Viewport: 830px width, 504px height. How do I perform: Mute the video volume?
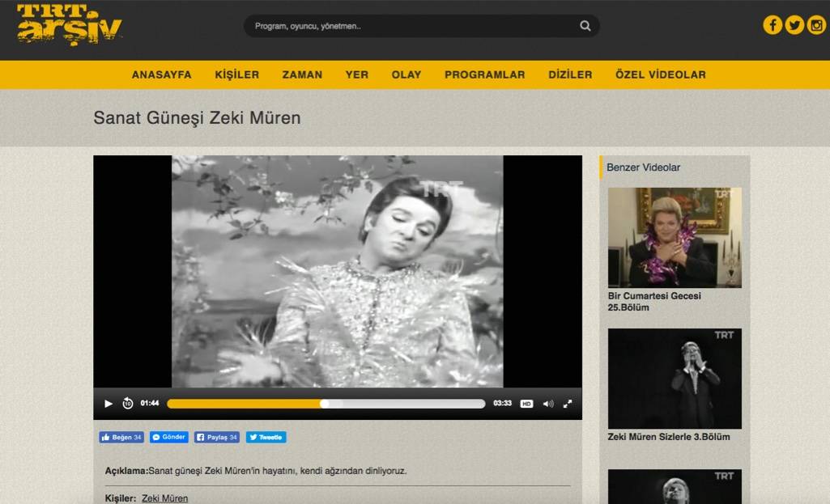point(548,404)
